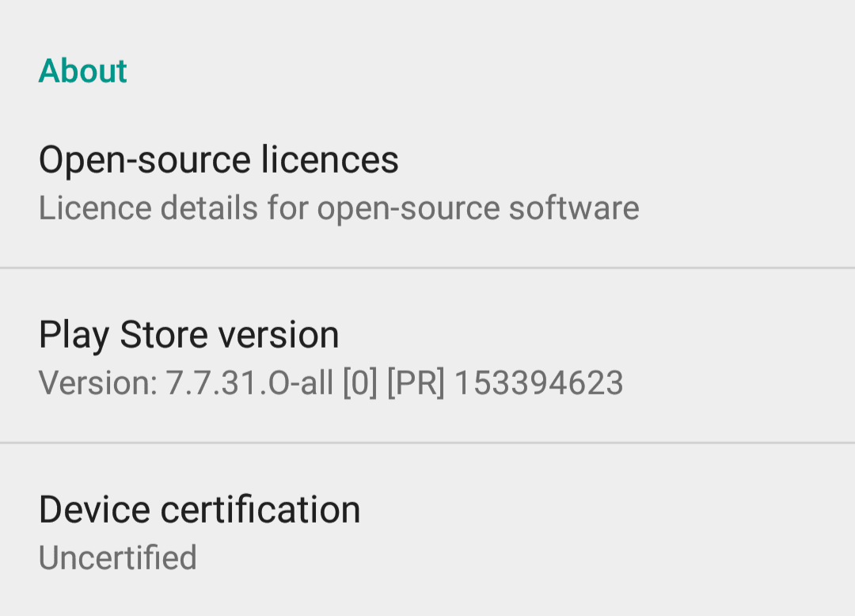This screenshot has width=855, height=616.
Task: Tap the '[PR]' tag in version string
Action: (416, 382)
